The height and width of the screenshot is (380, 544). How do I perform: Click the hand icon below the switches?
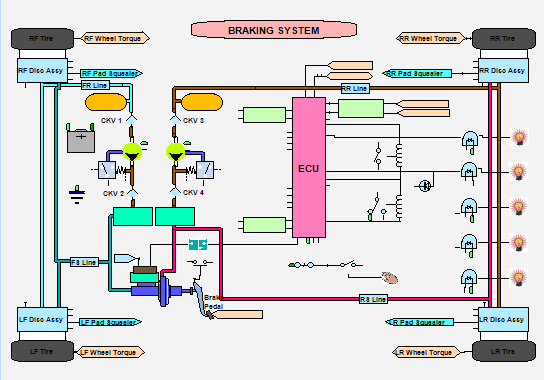(390, 278)
